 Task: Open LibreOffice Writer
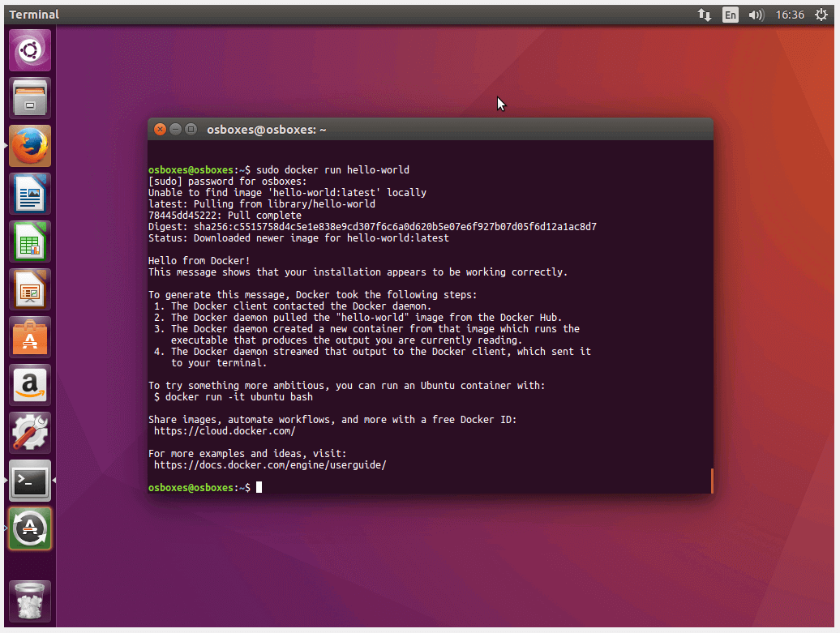pos(29,194)
